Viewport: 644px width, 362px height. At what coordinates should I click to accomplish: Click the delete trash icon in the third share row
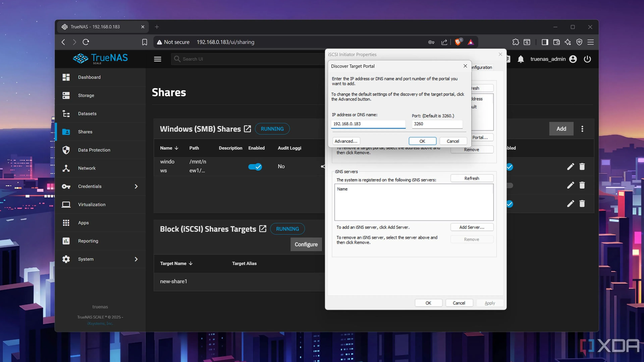click(x=582, y=204)
